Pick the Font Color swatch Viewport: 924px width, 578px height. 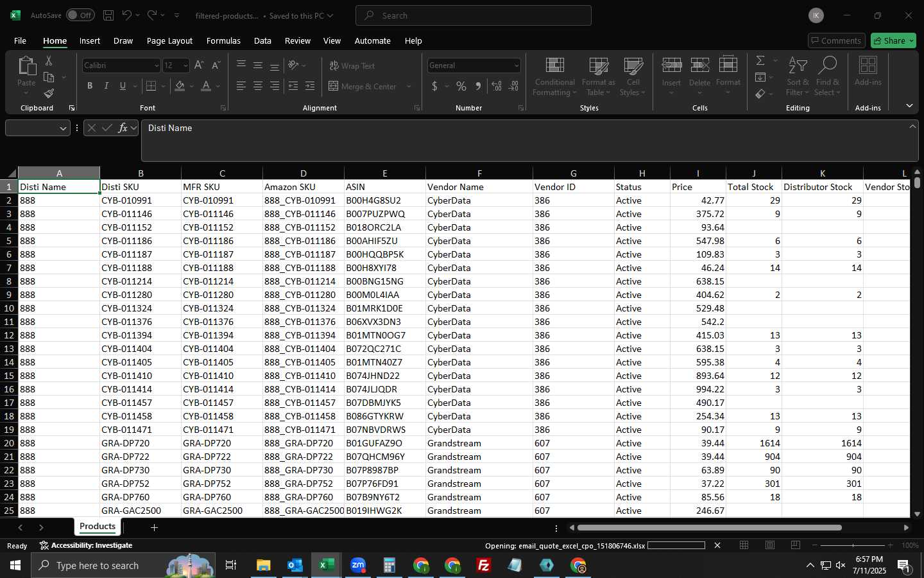[x=206, y=86]
